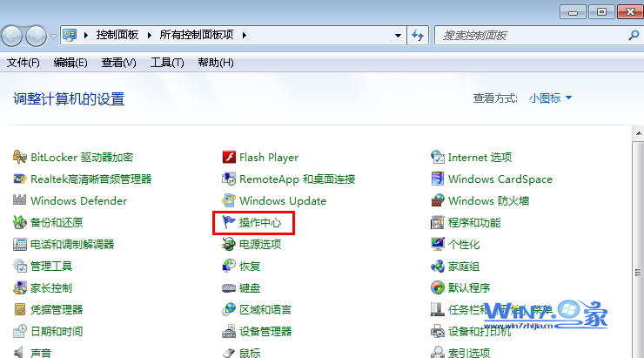Click the Flash Player icon

229,157
